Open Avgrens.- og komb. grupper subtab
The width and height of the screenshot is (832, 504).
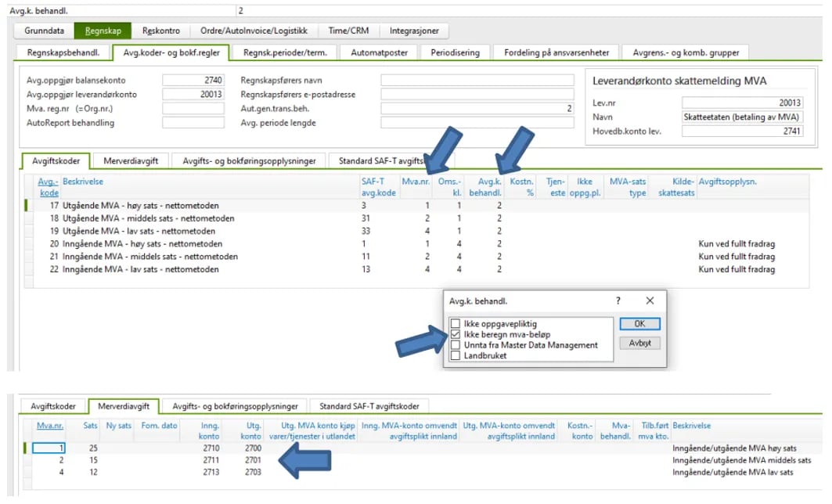pyautogui.click(x=686, y=52)
